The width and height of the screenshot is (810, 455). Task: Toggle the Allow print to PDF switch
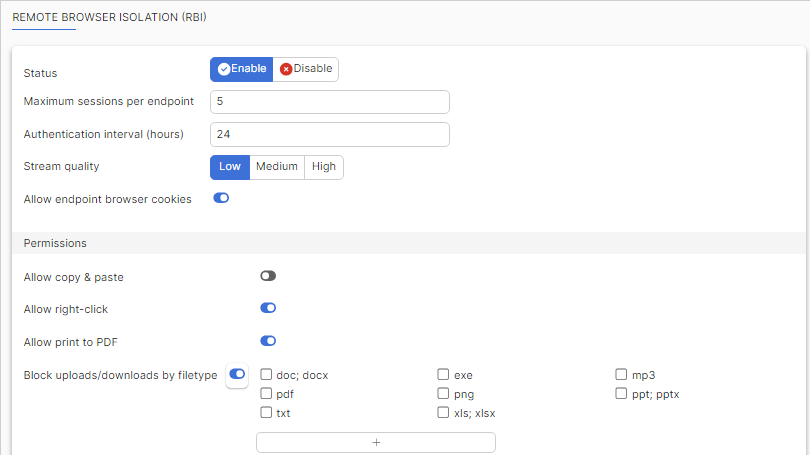point(268,341)
